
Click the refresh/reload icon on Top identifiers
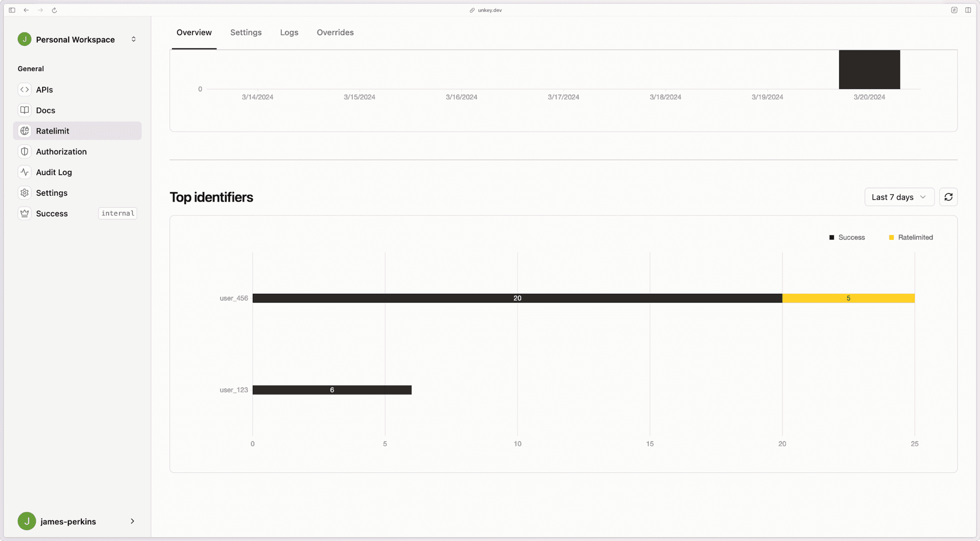click(x=948, y=196)
